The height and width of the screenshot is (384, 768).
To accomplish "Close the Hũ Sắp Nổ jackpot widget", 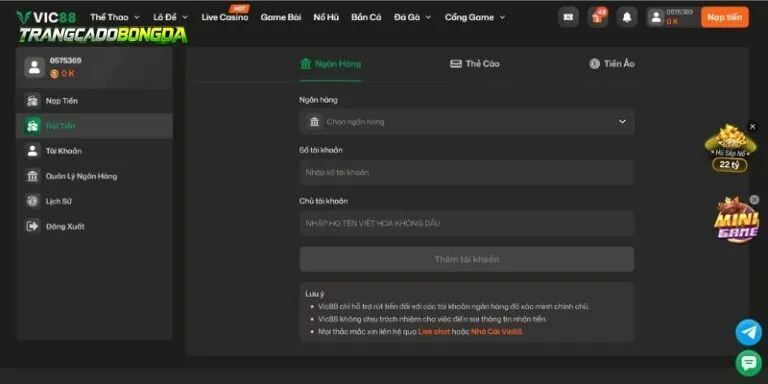I will point(753,127).
